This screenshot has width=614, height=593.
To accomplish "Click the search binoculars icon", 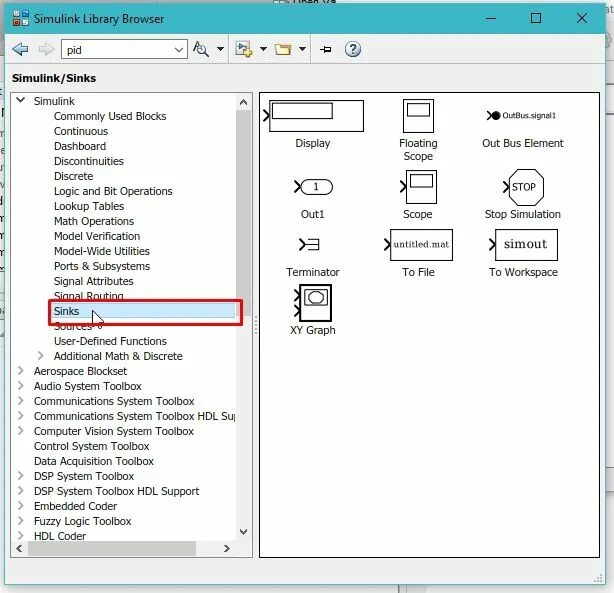I will coord(201,49).
